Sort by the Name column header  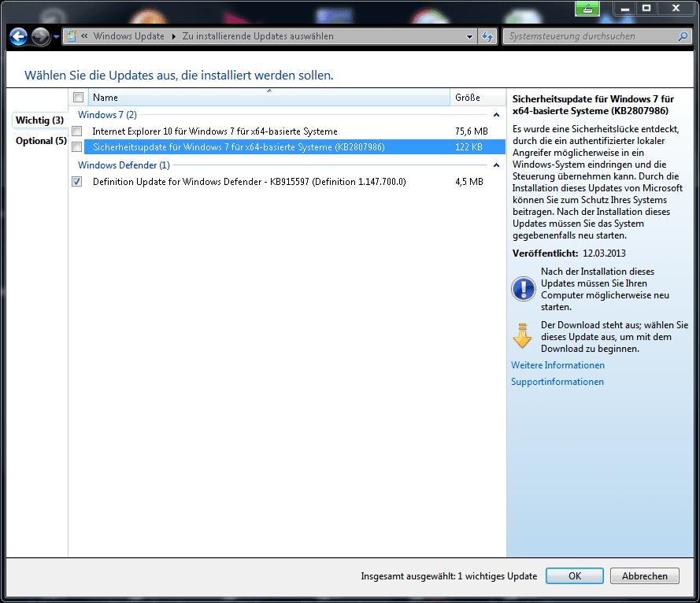click(x=269, y=98)
